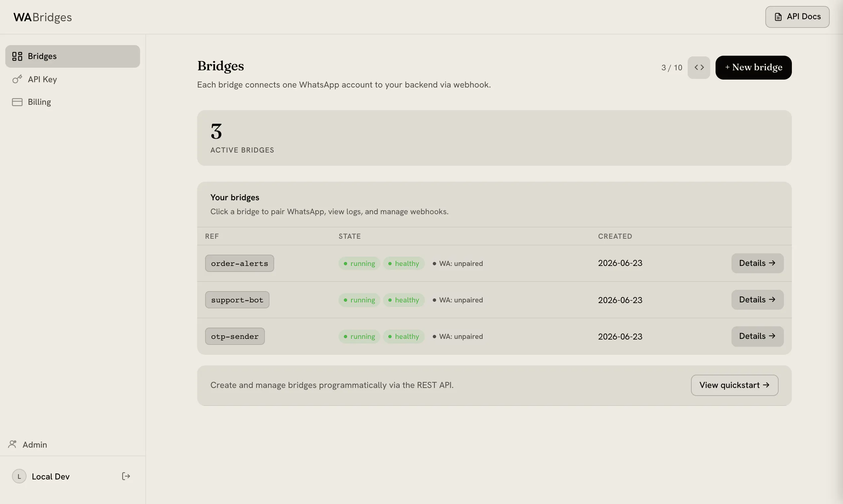Click the key icon beside API Key
The image size is (843, 504).
coord(17,79)
